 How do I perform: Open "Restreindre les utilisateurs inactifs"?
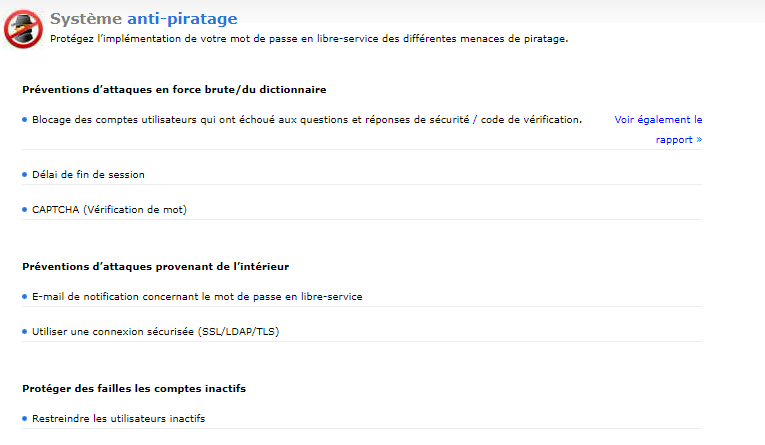118,418
